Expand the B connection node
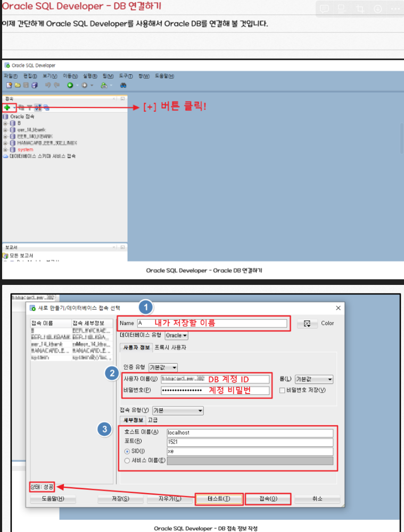404x532 pixels. pos(5,123)
